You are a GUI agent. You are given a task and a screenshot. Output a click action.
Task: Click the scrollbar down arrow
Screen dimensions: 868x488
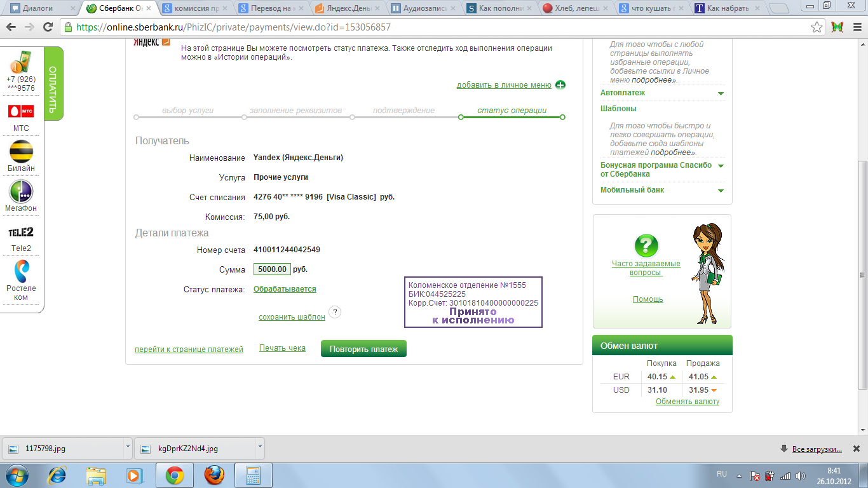tap(862, 429)
